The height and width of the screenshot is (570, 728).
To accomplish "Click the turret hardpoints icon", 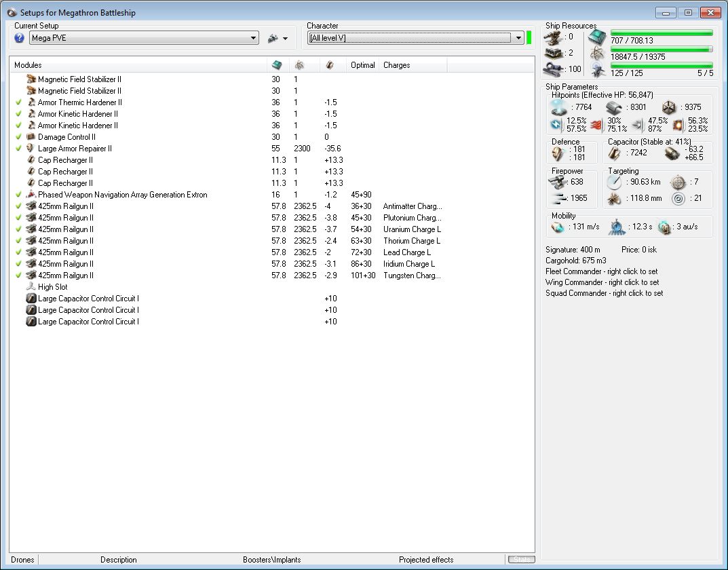I will [x=554, y=37].
